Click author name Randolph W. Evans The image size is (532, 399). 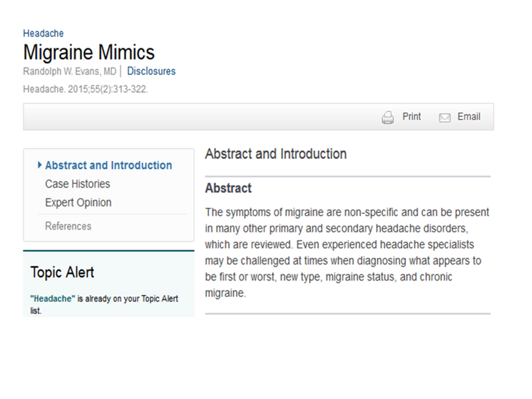point(70,71)
